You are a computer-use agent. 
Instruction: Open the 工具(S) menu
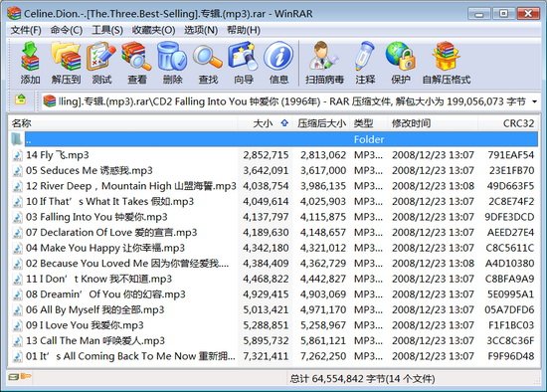pos(107,31)
